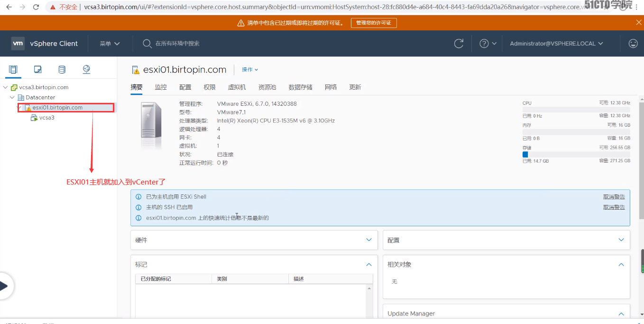Screen dimensions: 644x324
Task: Click the memory usage bar
Action: point(576,132)
